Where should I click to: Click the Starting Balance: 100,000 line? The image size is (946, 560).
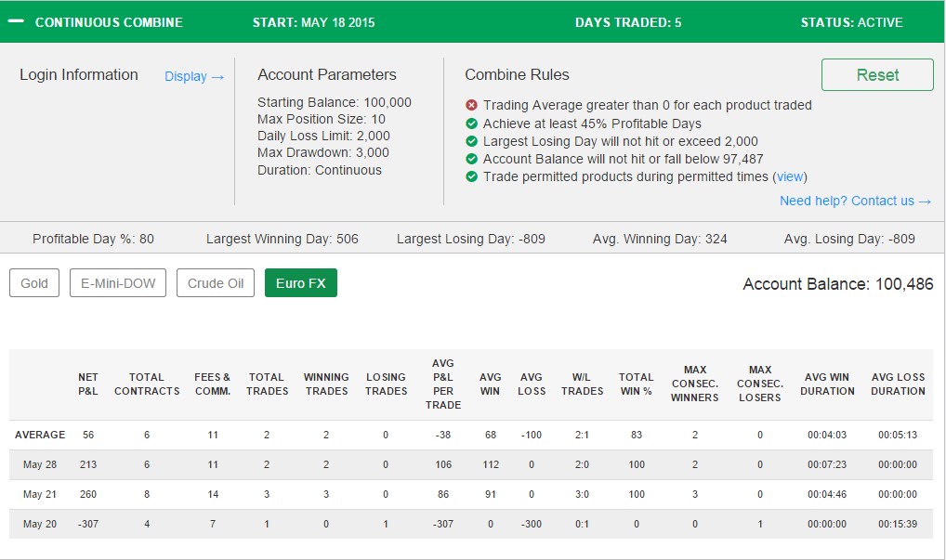coord(335,102)
